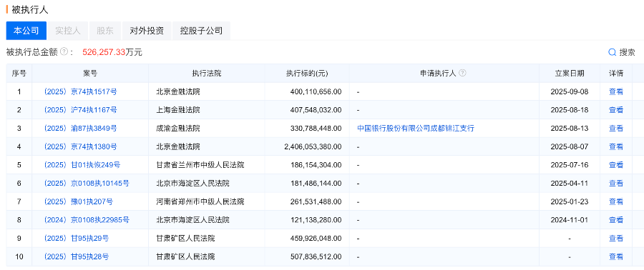Screen dimensions: 644x270
Task: Open help icon beside 被执行总金额
Action: click(x=64, y=52)
